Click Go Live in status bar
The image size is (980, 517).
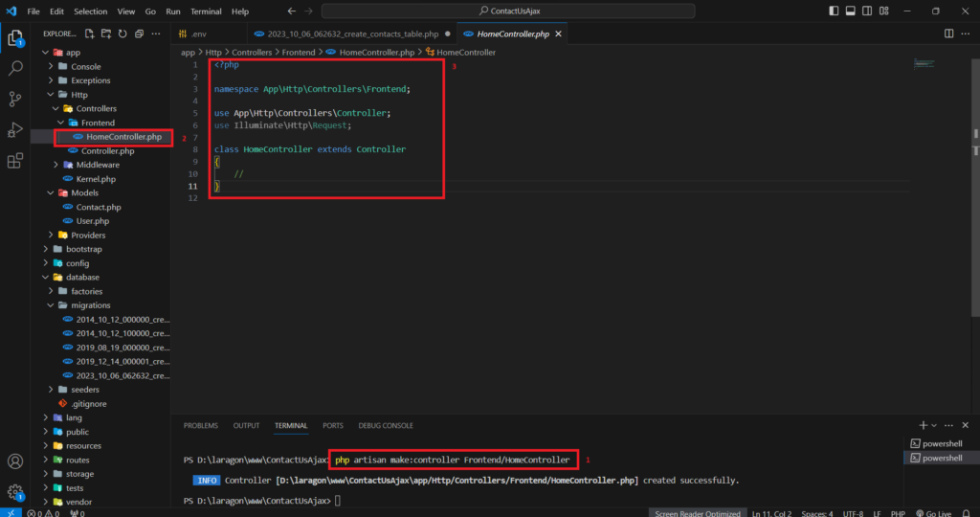point(933,513)
